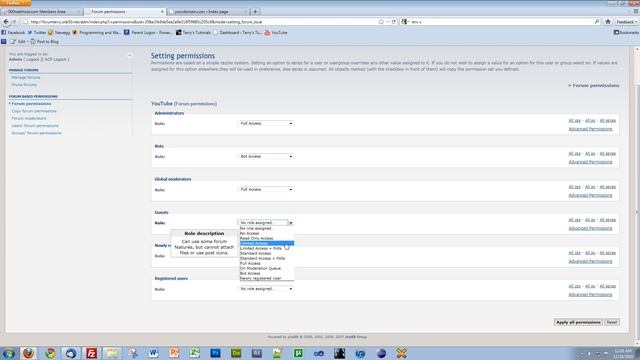Select 'Limited Access + Polls' option
Image resolution: width=640 pixels, height=360 pixels.
[267, 248]
